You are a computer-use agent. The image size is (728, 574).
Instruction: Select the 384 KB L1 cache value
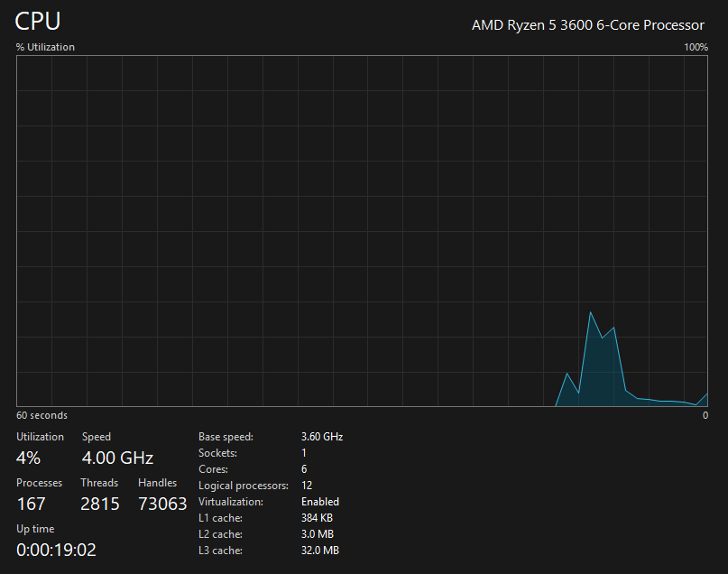tap(318, 518)
